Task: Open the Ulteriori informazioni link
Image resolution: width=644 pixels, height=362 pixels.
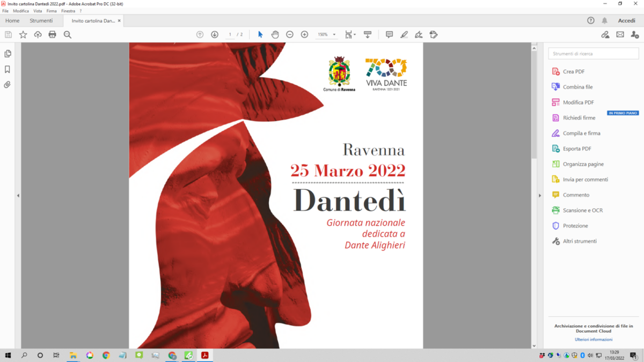Action: tap(594, 339)
